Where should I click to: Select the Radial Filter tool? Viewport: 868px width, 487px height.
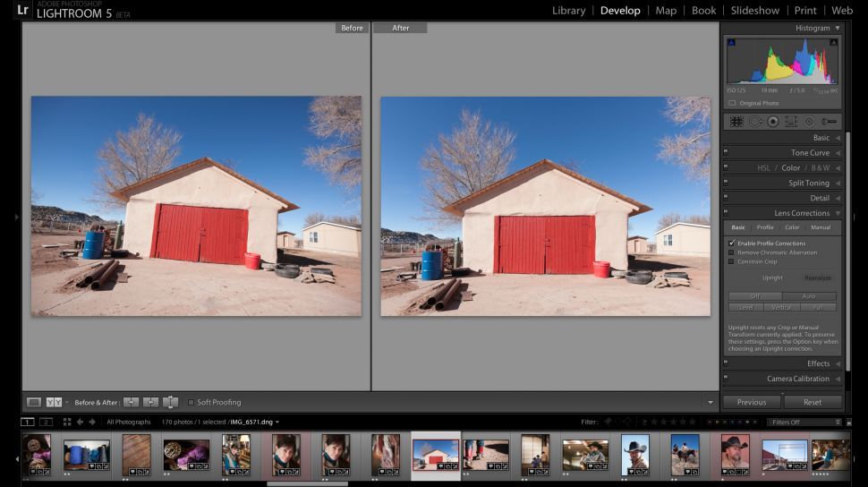click(x=809, y=122)
